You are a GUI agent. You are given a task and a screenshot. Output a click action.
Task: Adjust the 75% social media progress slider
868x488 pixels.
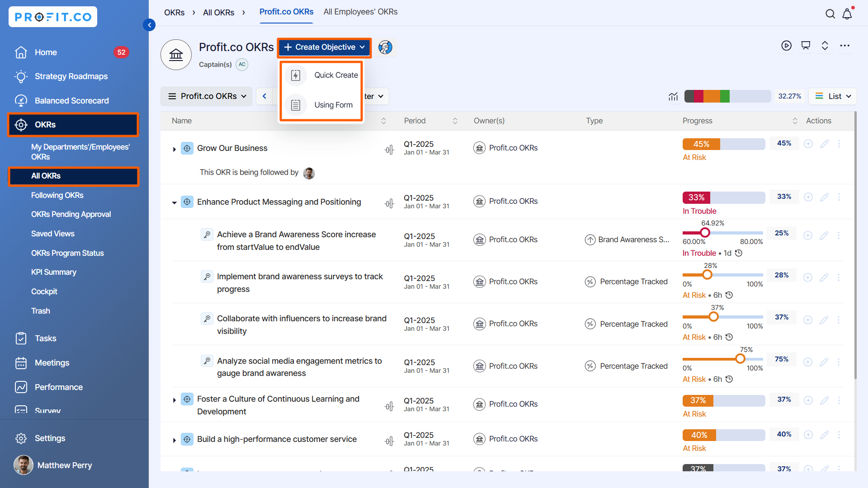740,359
